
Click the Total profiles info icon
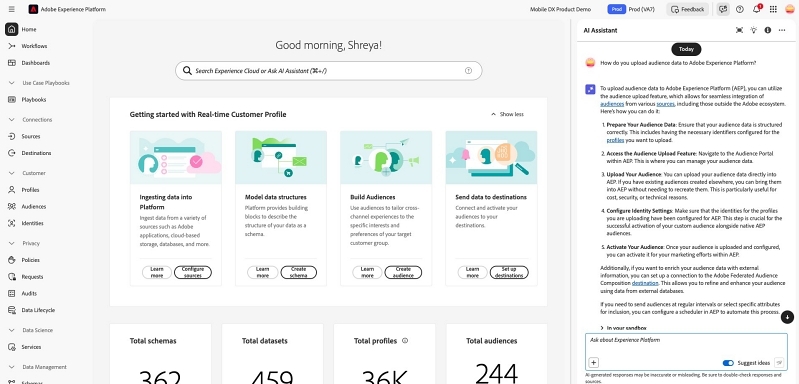(x=405, y=341)
